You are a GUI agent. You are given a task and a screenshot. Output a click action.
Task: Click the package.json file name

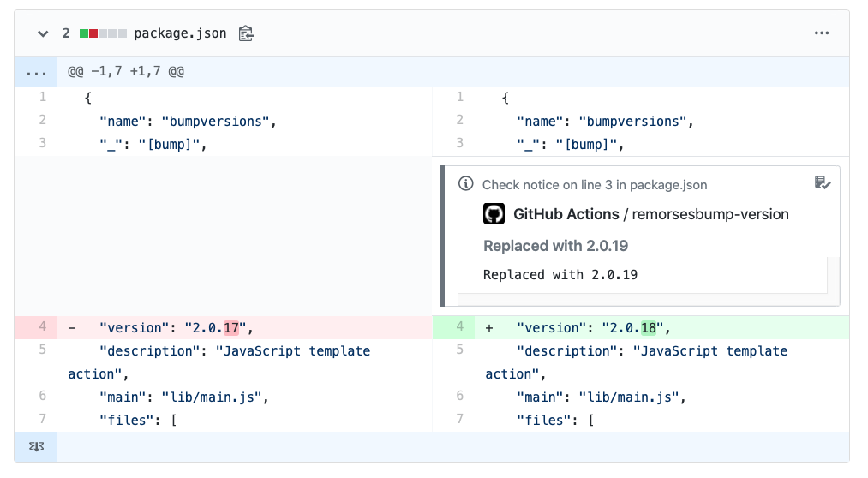click(x=180, y=33)
